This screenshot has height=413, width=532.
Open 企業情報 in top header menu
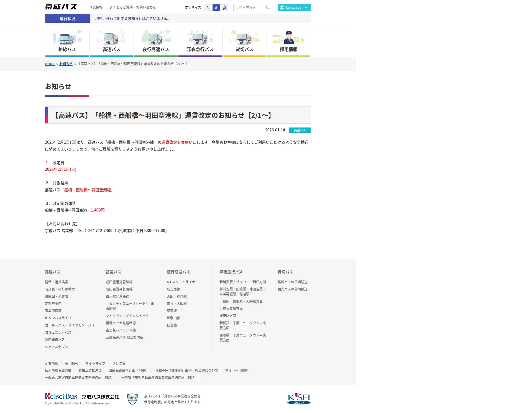tap(96, 7)
